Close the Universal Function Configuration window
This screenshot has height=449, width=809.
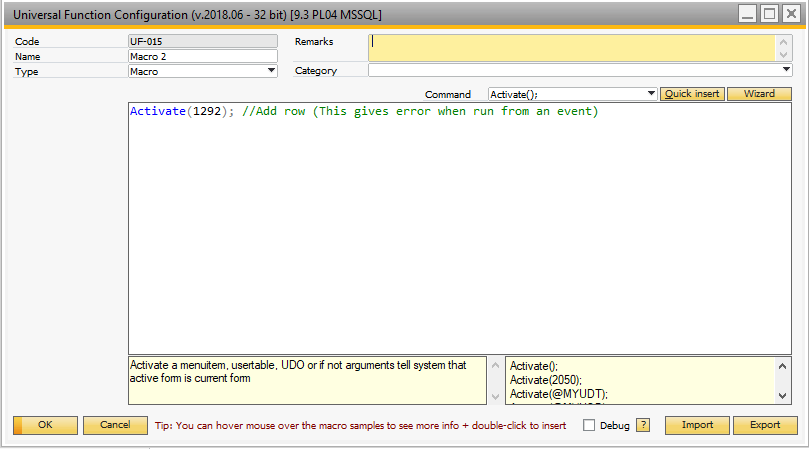[x=791, y=13]
